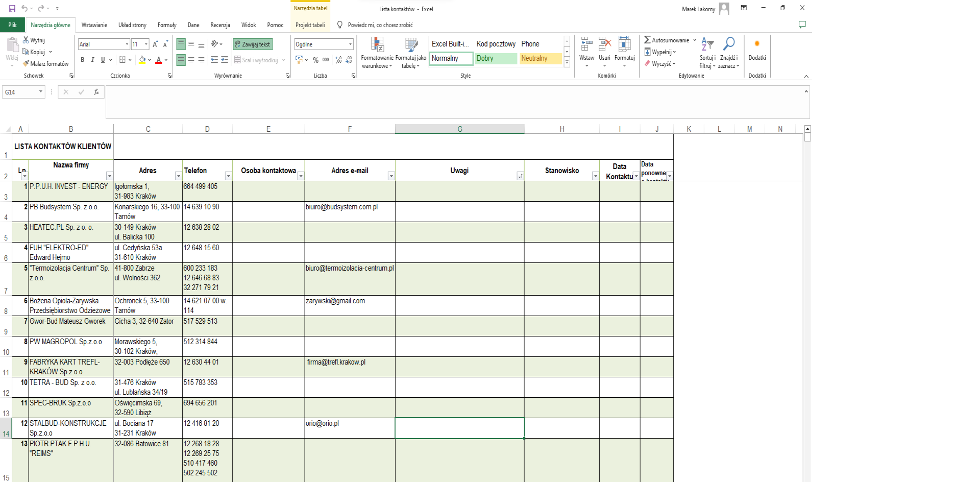The height and width of the screenshot is (482, 980).
Task: Toggle Underline formatting
Action: (103, 60)
